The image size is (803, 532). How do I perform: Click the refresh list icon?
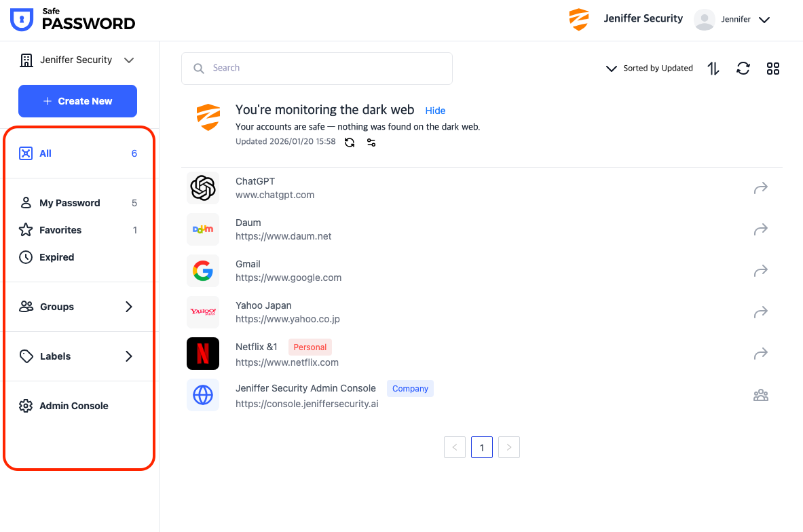pos(743,69)
